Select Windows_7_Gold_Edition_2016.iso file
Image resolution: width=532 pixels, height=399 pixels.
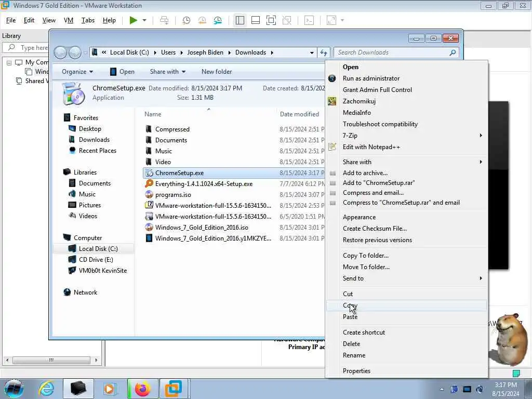[x=202, y=228]
